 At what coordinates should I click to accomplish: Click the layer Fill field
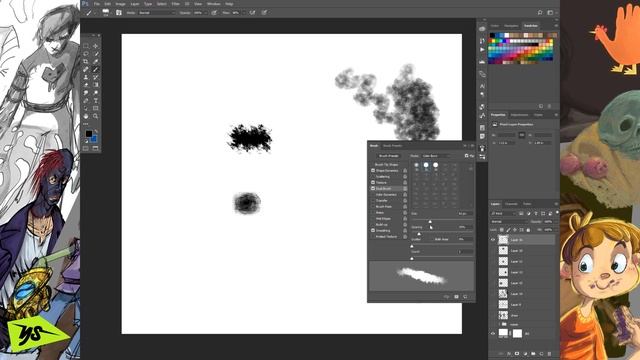pos(548,230)
